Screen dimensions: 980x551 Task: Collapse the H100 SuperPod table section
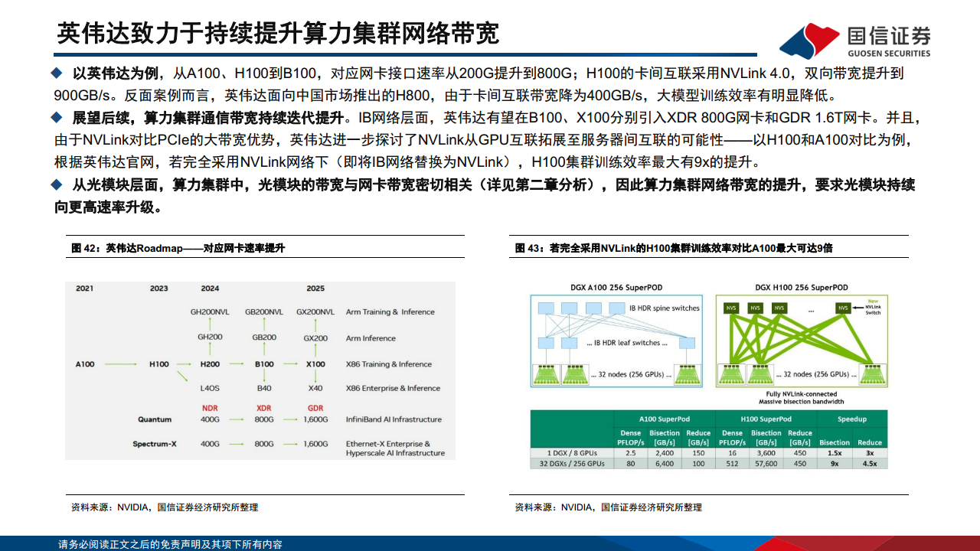767,419
